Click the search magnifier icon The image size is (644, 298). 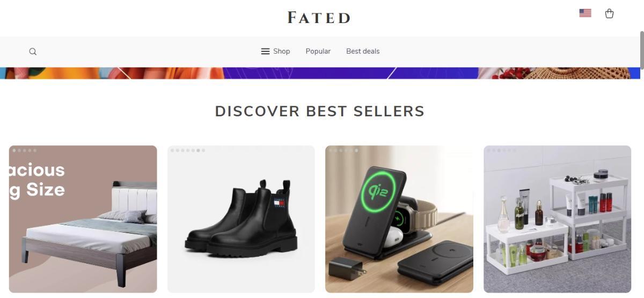coord(33,51)
